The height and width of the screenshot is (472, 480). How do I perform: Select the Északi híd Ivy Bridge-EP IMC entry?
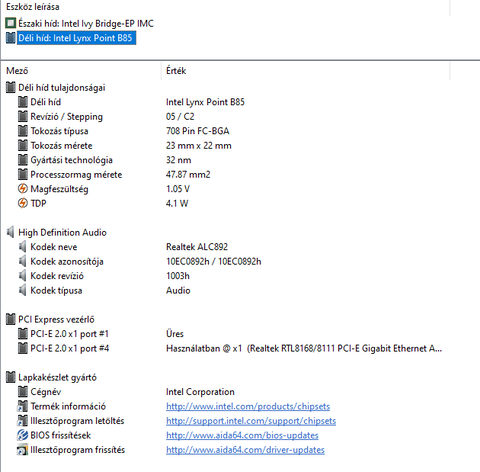[x=86, y=23]
